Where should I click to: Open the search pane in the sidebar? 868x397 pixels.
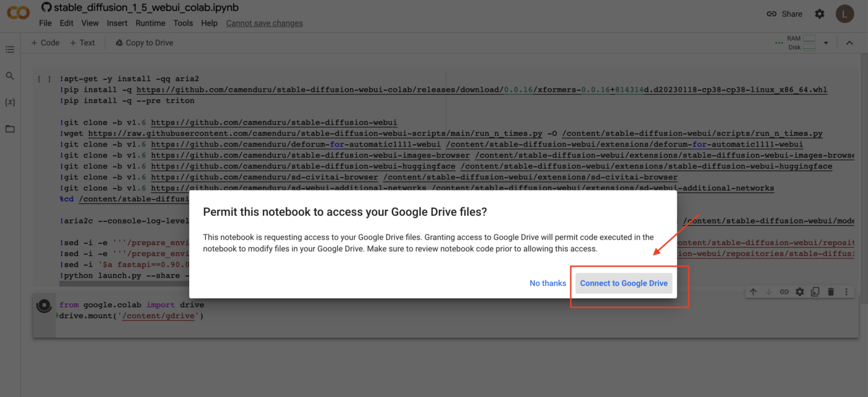pos(9,75)
